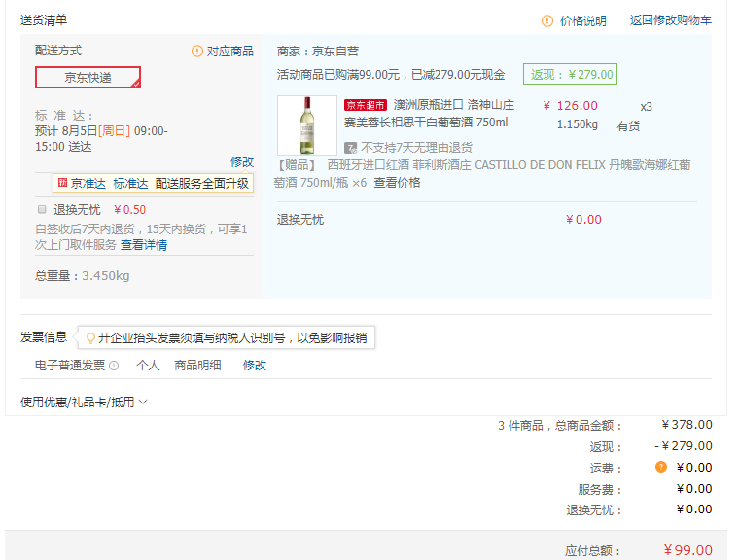This screenshot has width=739, height=560.
Task: Select the 应付总额 ¥99.00 amount
Action: [x=687, y=550]
